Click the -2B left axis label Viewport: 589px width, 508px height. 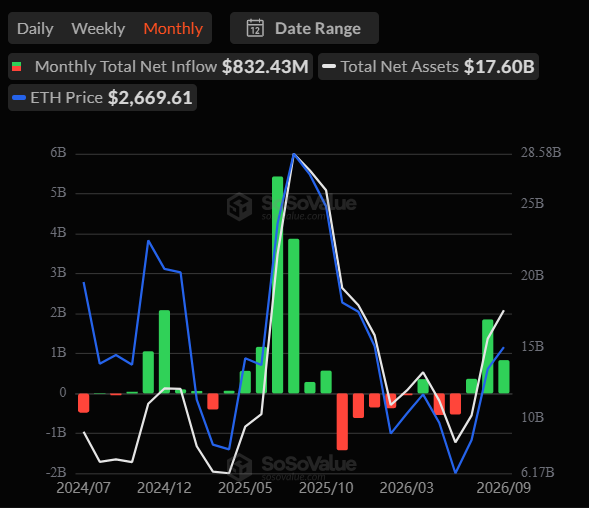(56, 472)
